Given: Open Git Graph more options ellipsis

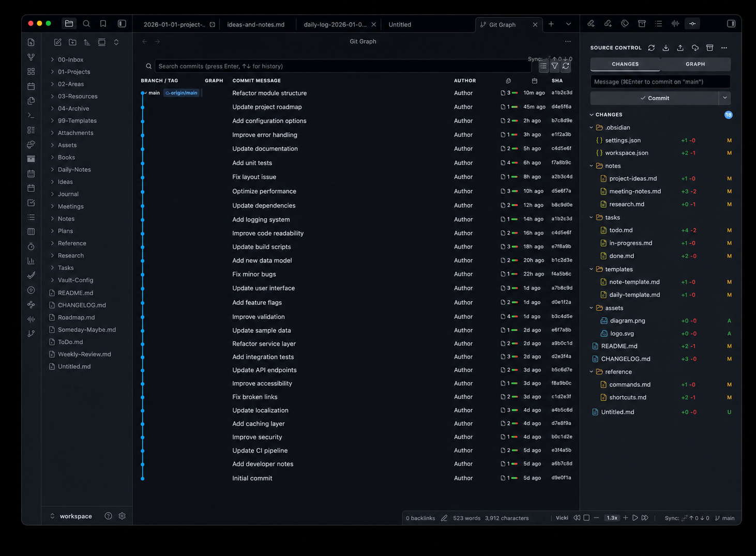Looking at the screenshot, I should (568, 41).
